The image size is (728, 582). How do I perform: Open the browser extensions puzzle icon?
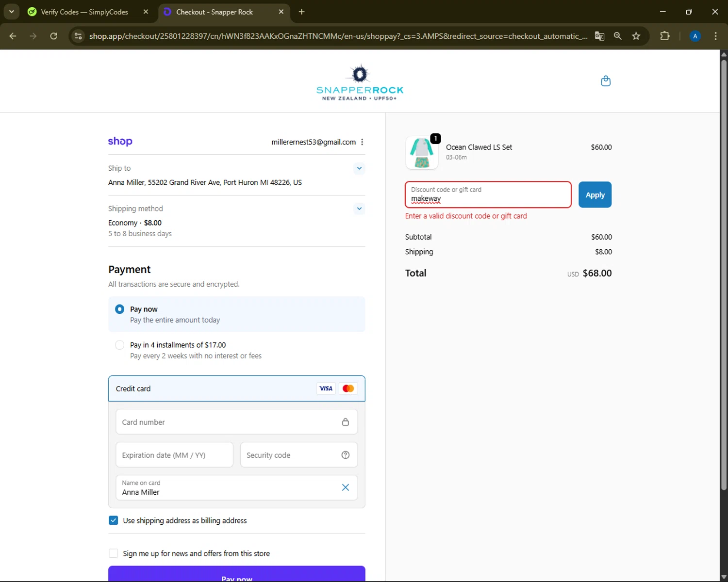(x=665, y=36)
